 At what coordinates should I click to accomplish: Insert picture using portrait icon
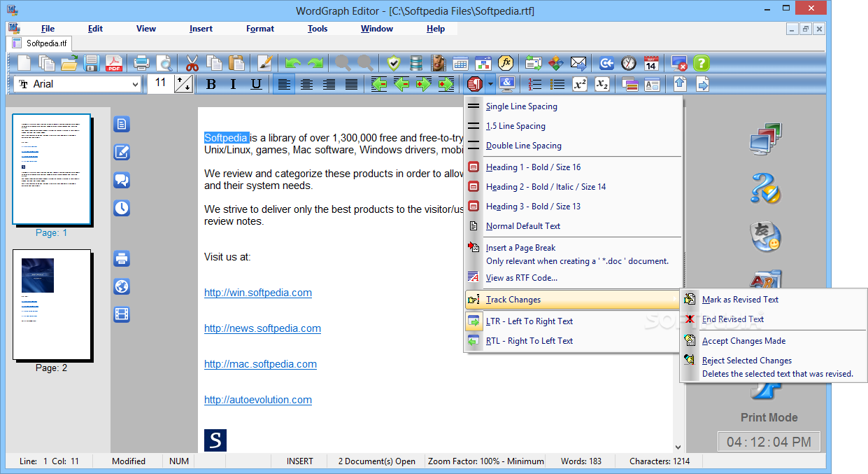439,63
